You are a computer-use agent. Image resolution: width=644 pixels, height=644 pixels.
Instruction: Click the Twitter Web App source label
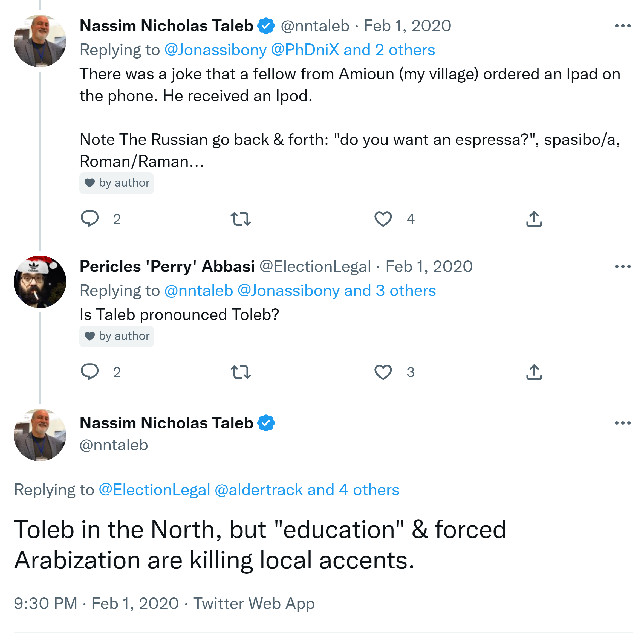[x=254, y=603]
